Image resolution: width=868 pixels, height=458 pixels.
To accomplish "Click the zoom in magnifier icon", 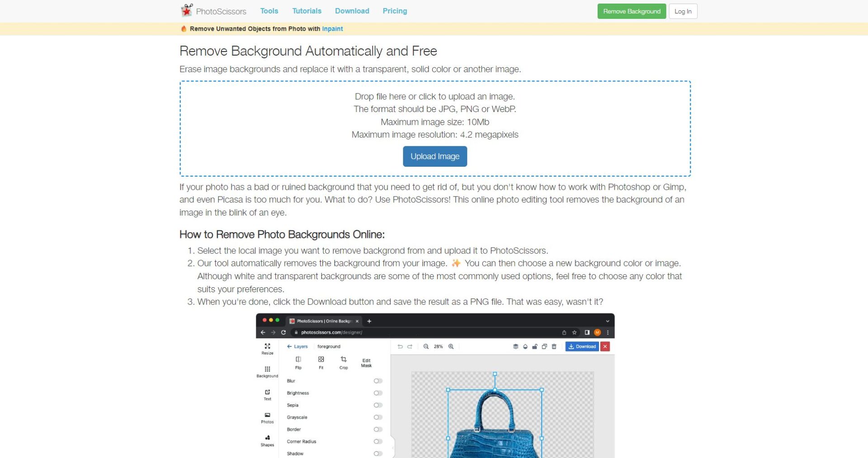I will tap(451, 346).
